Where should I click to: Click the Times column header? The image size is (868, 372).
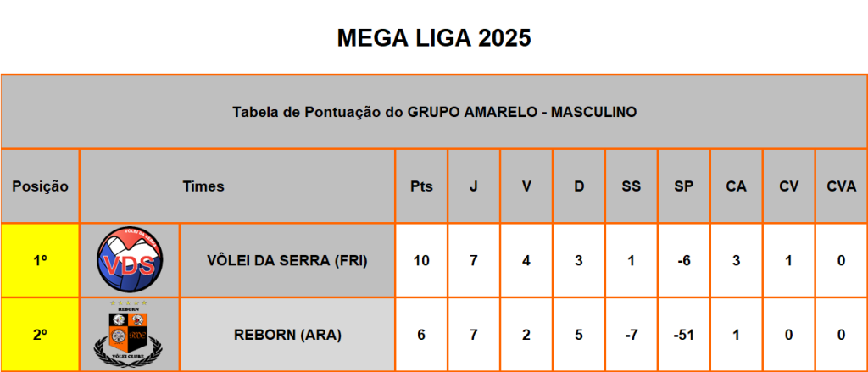tap(203, 186)
